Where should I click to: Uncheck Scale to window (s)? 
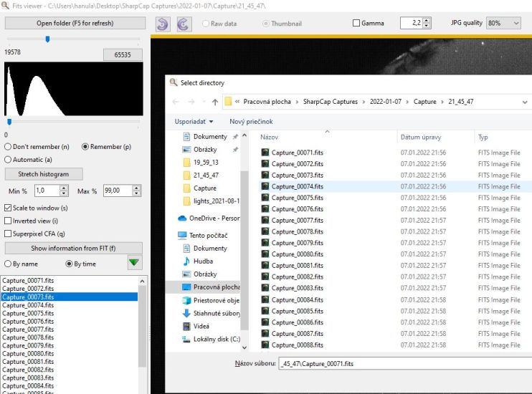(8, 208)
